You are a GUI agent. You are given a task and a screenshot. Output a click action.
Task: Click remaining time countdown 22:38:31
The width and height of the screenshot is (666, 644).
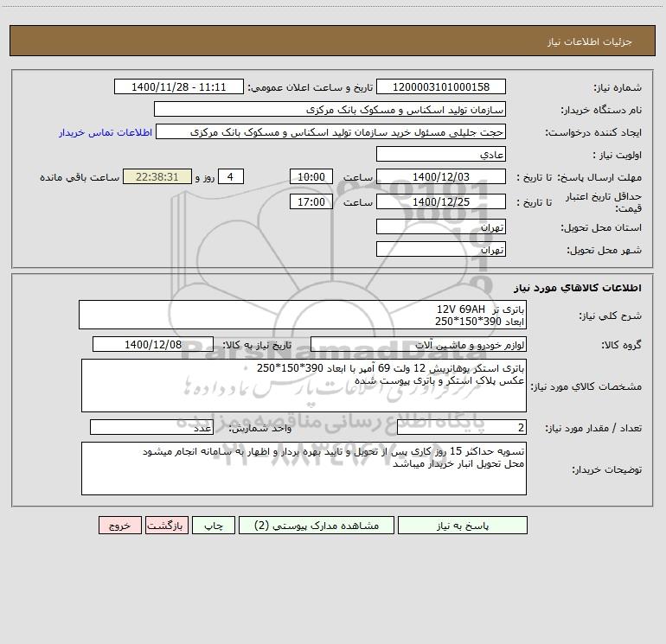coord(157,176)
